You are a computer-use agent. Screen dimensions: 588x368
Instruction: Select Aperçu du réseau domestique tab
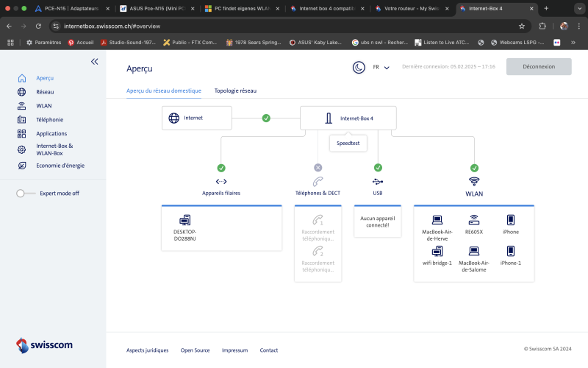click(164, 91)
